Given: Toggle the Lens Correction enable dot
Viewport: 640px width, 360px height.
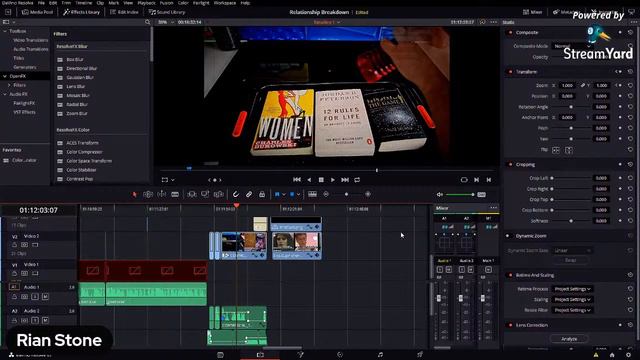Looking at the screenshot, I should pyautogui.click(x=510, y=325).
